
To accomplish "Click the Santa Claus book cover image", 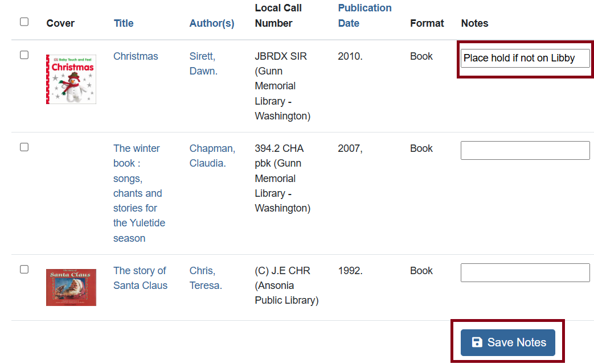I will pos(71,287).
